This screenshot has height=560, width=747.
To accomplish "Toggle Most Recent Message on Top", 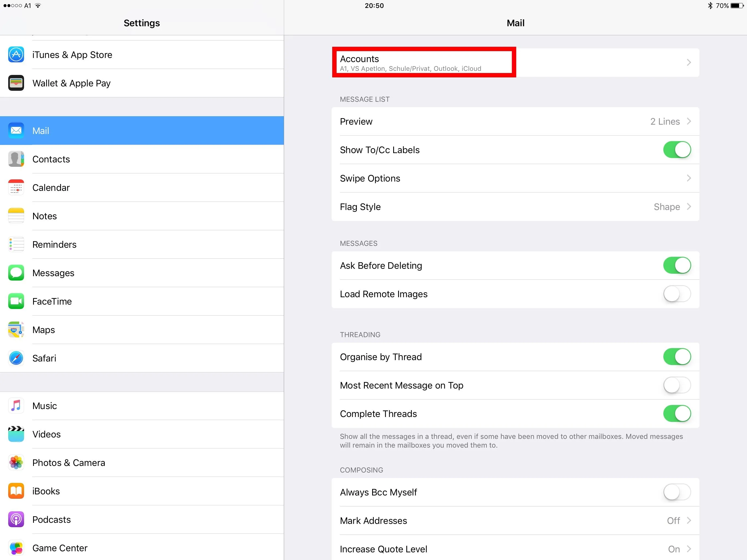I will pyautogui.click(x=677, y=385).
